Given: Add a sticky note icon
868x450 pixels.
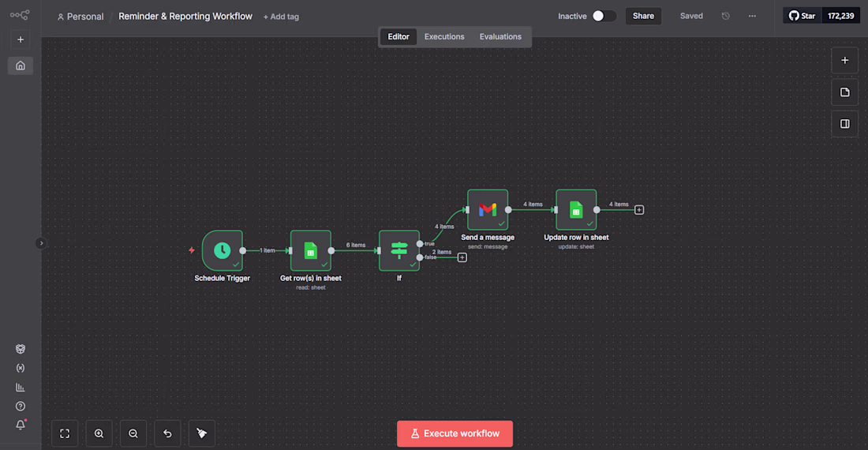Looking at the screenshot, I should click(845, 92).
